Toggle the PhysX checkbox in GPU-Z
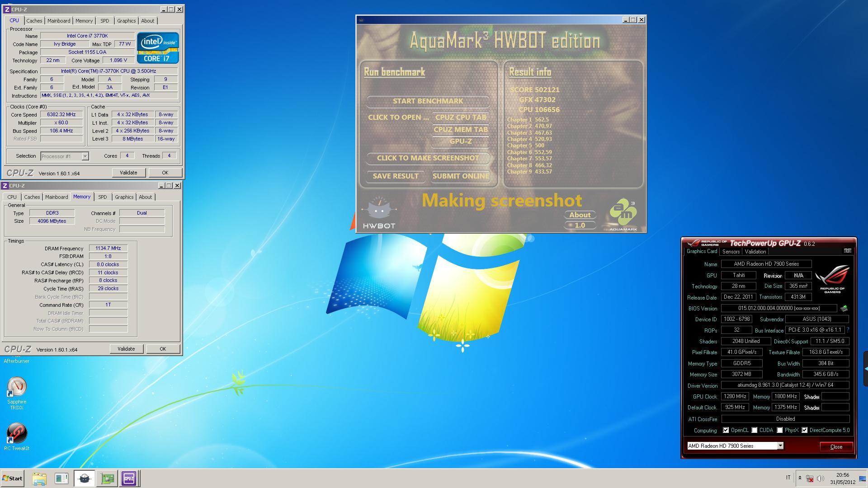This screenshot has width=868, height=488. coord(779,430)
